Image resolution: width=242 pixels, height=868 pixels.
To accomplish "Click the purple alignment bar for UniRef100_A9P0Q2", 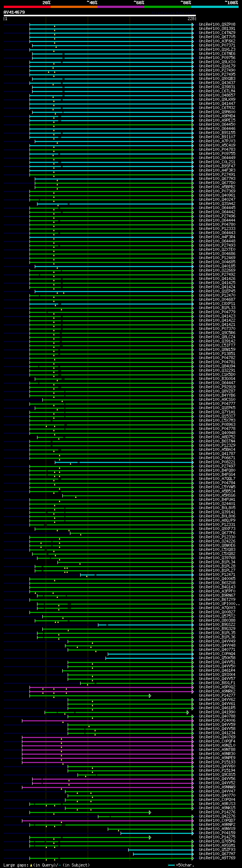I will [112, 687].
